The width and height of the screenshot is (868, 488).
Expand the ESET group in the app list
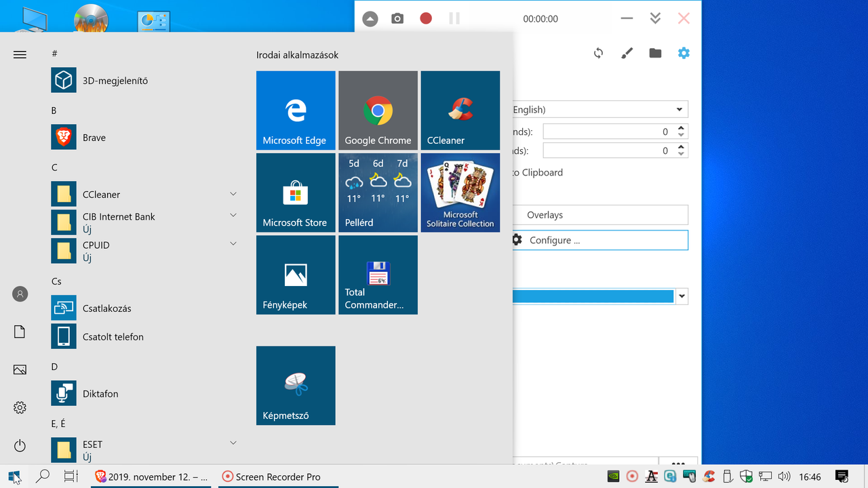point(233,442)
